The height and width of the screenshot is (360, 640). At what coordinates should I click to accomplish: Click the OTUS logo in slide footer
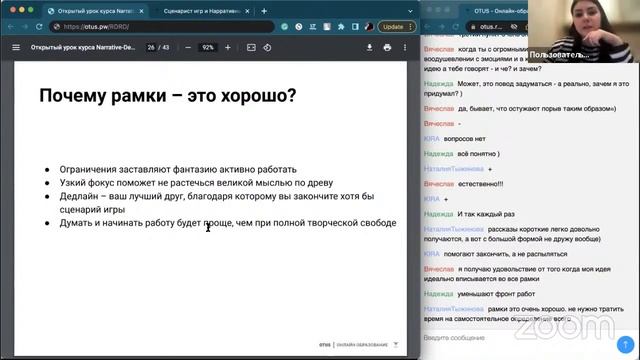coord(325,345)
